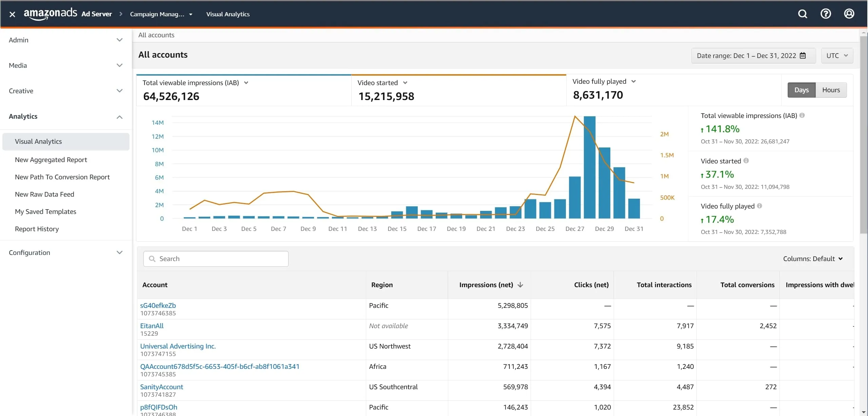Open the UTC timezone dropdown

pos(837,56)
